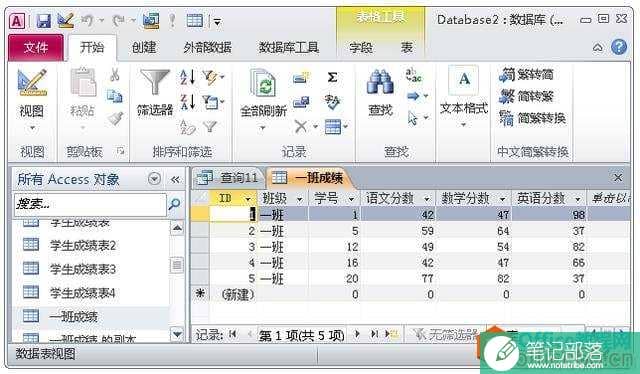Open the 学号 column header dropdown
Image resolution: width=640 pixels, height=374 pixels.
pyautogui.click(x=351, y=199)
